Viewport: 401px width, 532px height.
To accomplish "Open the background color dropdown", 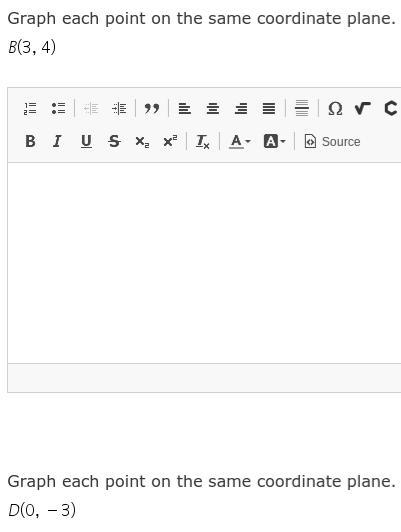I will [x=274, y=141].
